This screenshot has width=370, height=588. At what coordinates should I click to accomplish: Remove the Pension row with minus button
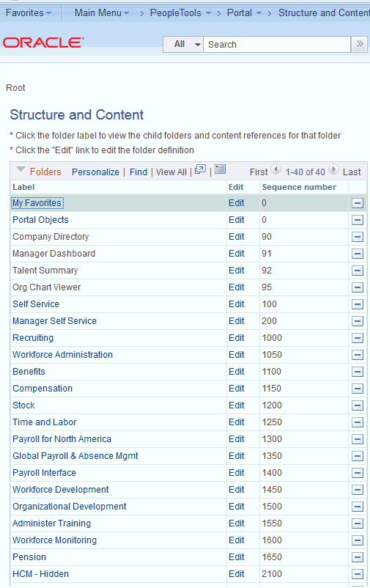[x=358, y=557]
